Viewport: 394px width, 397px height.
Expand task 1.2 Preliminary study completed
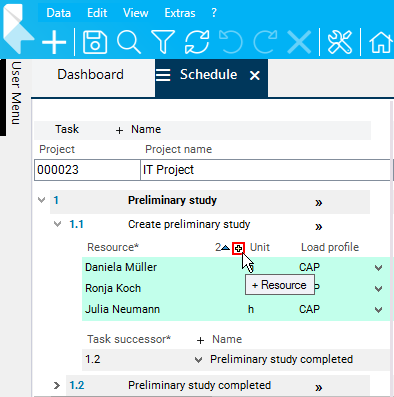[57, 385]
